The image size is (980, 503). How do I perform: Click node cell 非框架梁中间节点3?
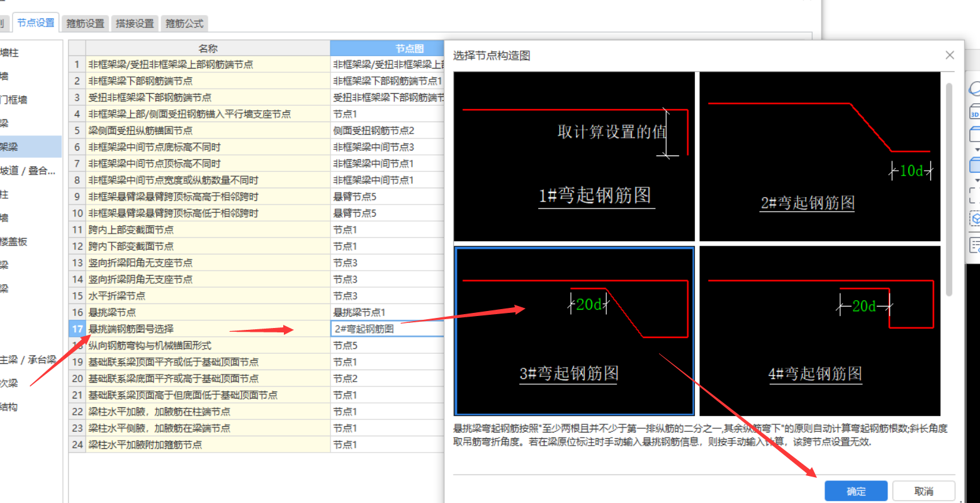tap(387, 147)
